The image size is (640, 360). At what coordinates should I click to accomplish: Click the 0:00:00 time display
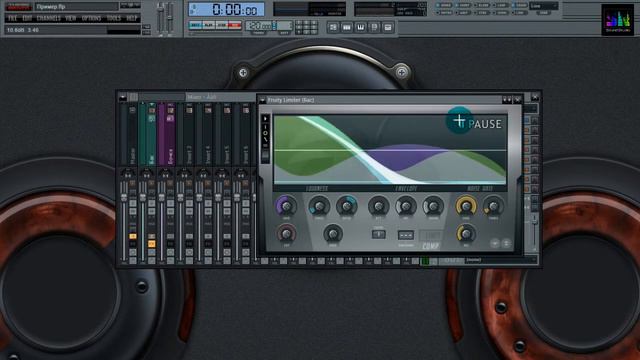click(x=227, y=9)
